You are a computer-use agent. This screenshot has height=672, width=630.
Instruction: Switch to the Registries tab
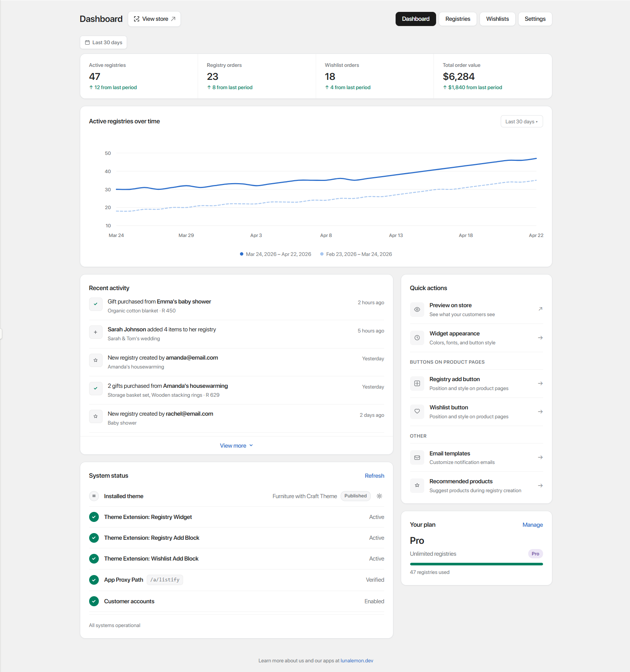click(x=458, y=19)
